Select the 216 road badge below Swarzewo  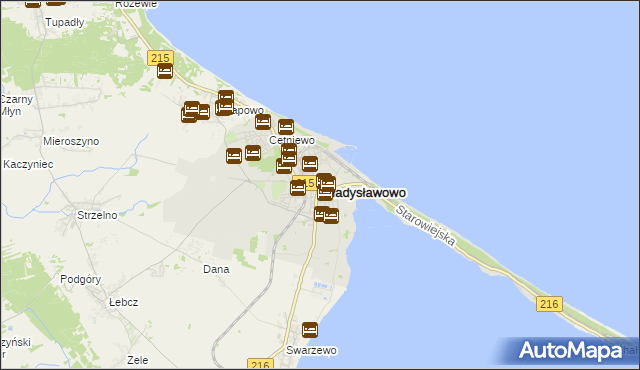pyautogui.click(x=260, y=364)
